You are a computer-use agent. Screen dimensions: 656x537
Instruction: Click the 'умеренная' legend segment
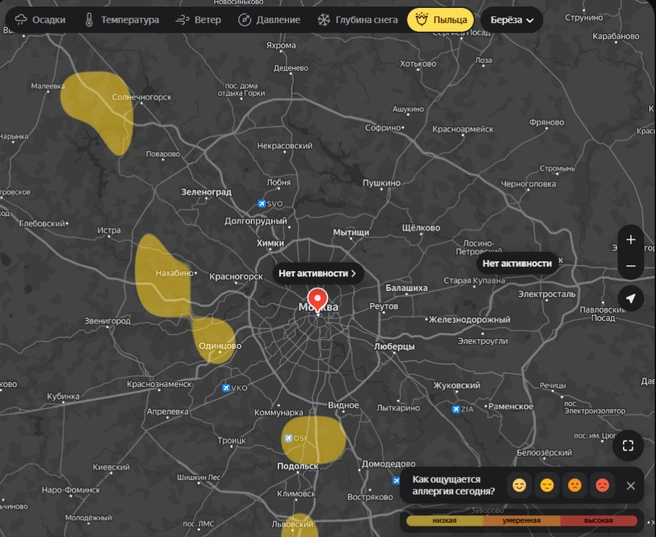522,521
